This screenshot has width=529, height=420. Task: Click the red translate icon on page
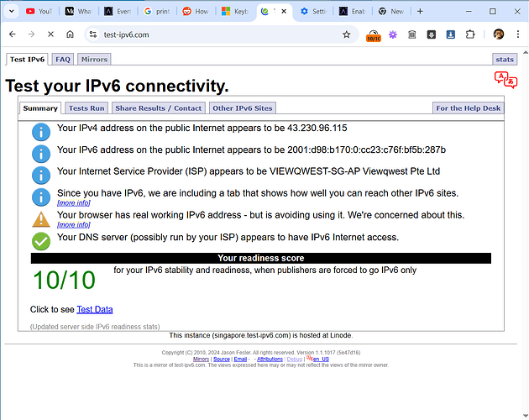pos(505,80)
